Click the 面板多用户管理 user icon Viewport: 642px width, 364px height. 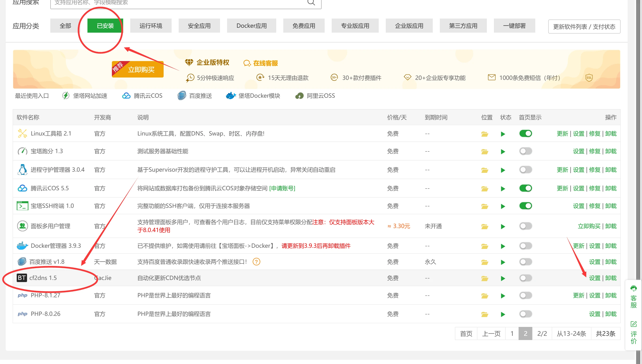click(22, 226)
